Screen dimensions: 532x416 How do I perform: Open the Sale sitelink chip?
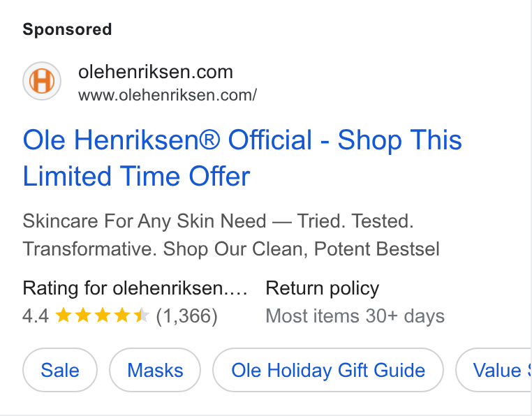[60, 370]
